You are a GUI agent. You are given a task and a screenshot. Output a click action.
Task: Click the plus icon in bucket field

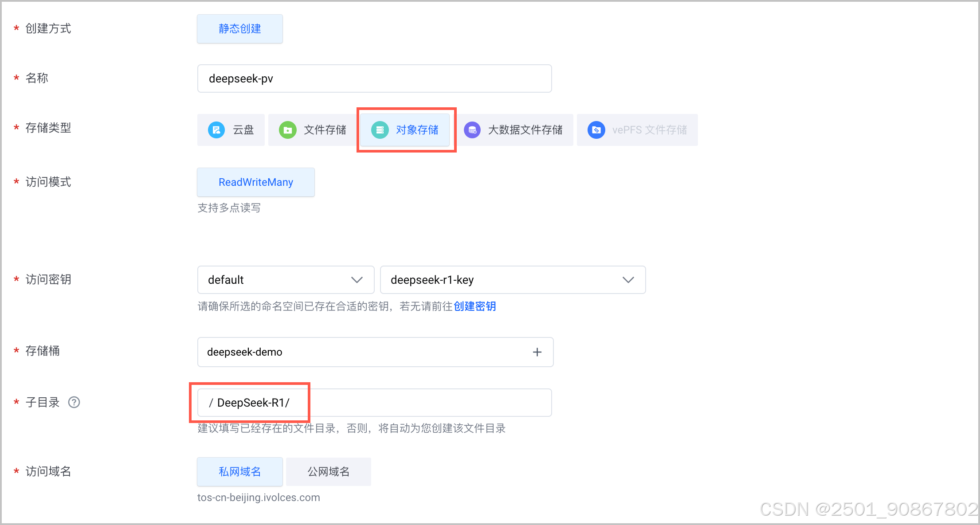(x=537, y=352)
